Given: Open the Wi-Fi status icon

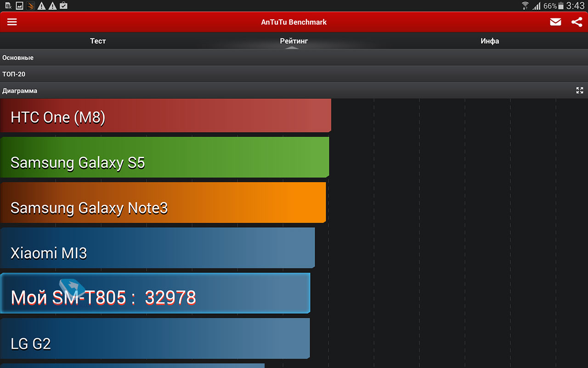Looking at the screenshot, I should tap(525, 6).
